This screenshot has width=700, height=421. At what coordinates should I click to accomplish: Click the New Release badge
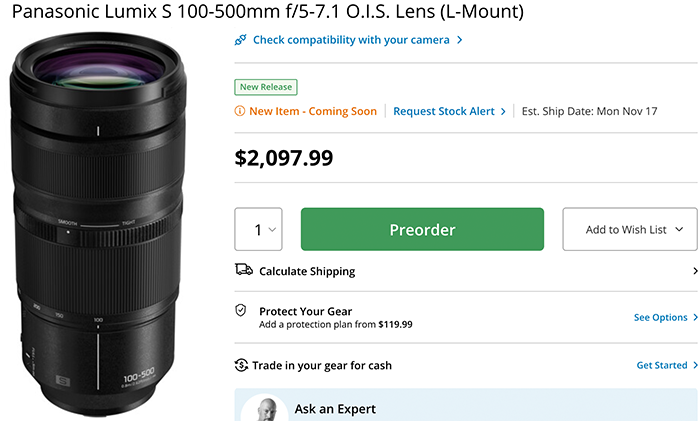point(265,87)
